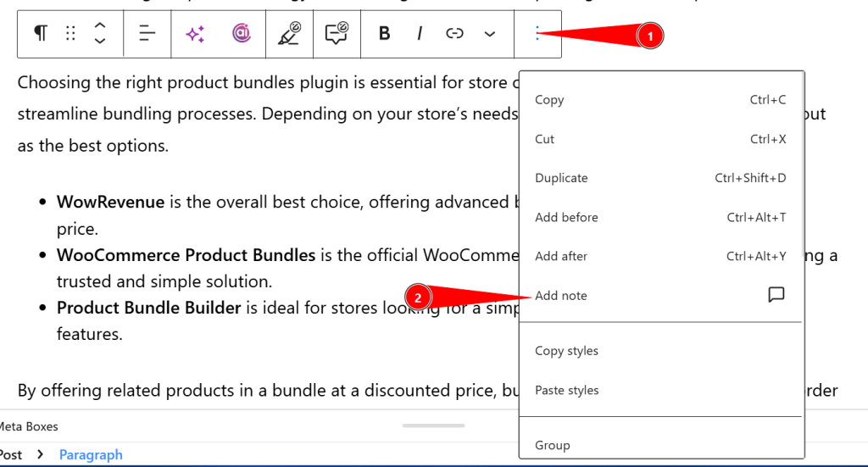Screen dimensions: 868x467
Task: Move block down with the down chevron
Action: (100, 41)
